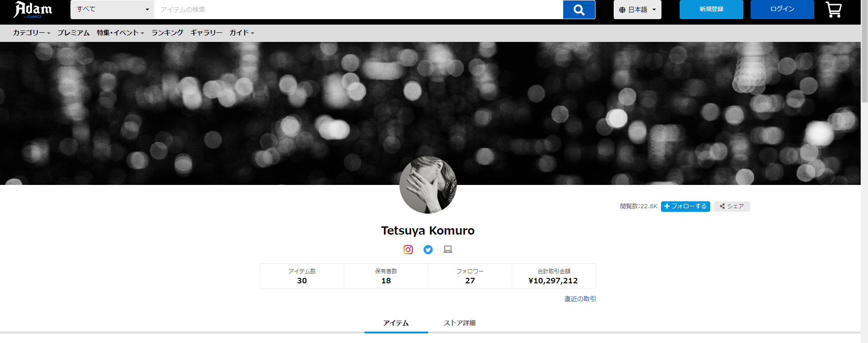This screenshot has width=868, height=343.
Task: Open the 日本語 language selector
Action: (637, 10)
